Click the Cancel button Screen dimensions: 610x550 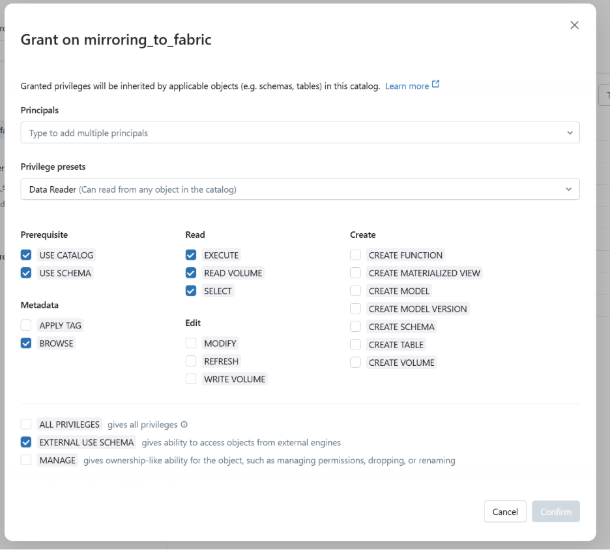point(505,511)
